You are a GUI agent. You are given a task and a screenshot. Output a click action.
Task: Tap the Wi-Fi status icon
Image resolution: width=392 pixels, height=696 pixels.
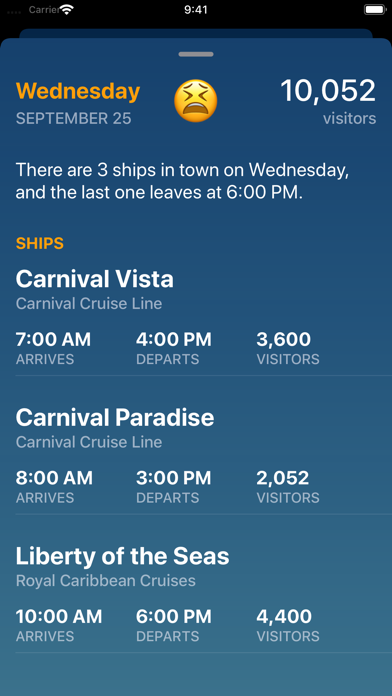click(x=67, y=10)
